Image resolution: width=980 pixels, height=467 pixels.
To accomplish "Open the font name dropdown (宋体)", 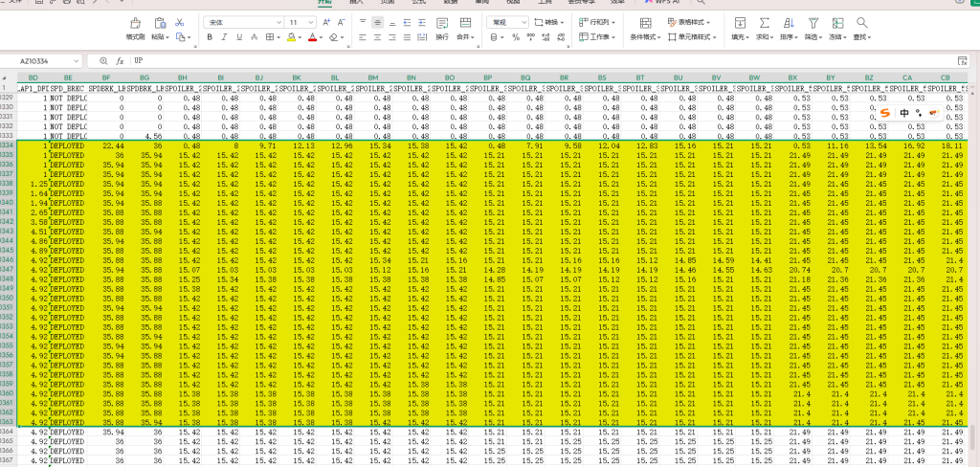I will [279, 23].
